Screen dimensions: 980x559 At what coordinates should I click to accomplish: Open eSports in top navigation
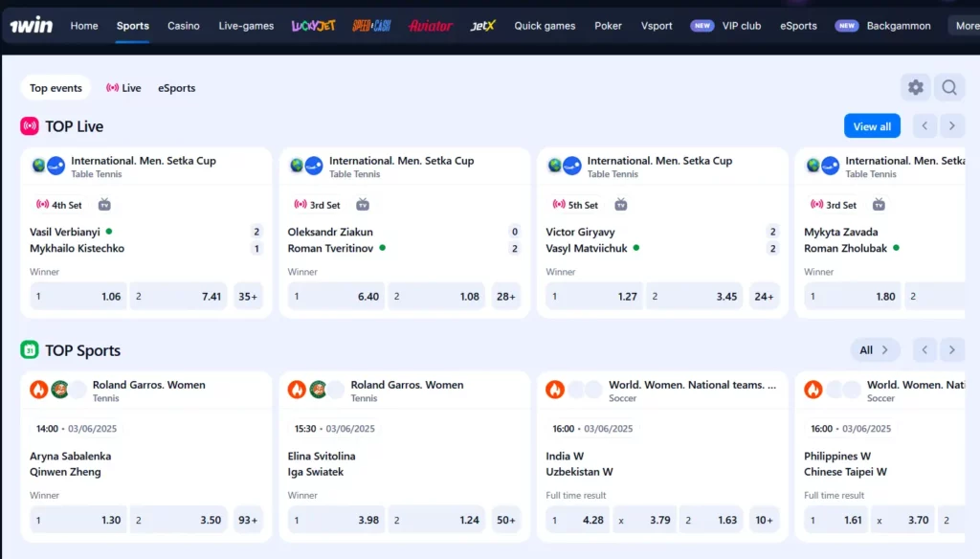click(799, 26)
